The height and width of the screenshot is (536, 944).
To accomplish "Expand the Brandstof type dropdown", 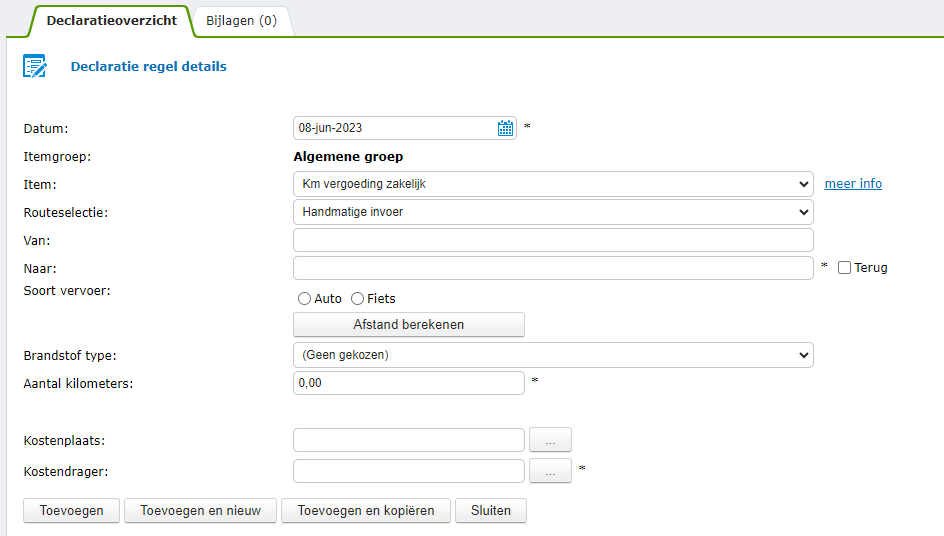I will tap(552, 355).
